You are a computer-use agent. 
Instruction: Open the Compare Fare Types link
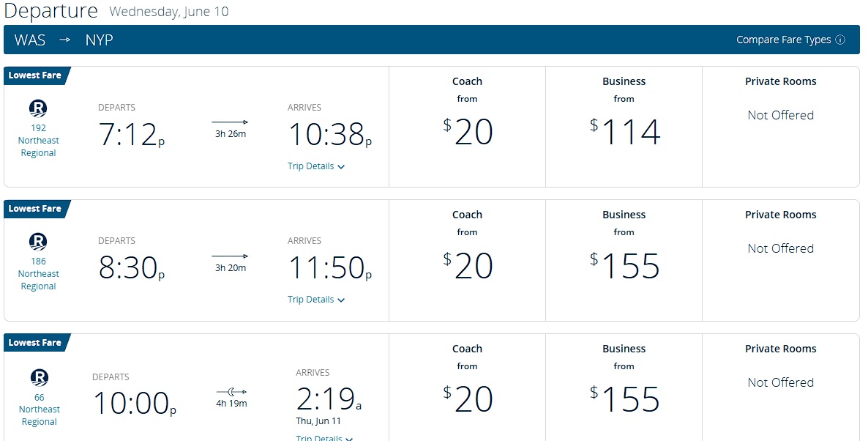pyautogui.click(x=783, y=40)
